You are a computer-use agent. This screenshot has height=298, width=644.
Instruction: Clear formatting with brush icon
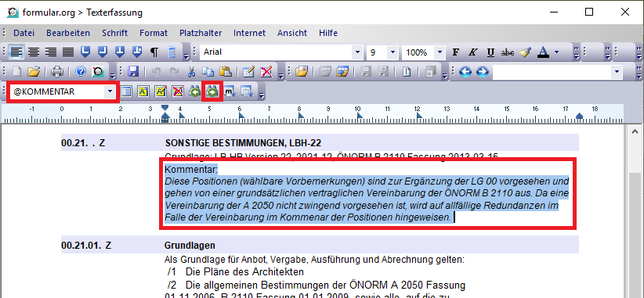click(525, 52)
